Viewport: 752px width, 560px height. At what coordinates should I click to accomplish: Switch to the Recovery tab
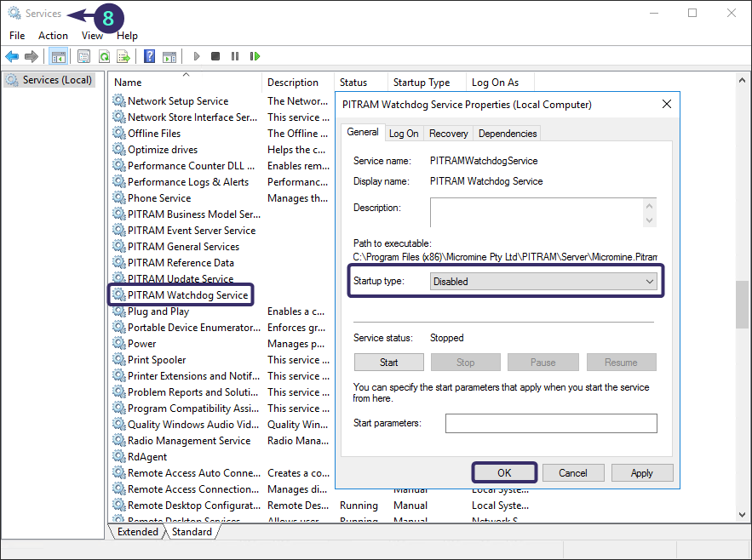pos(448,133)
